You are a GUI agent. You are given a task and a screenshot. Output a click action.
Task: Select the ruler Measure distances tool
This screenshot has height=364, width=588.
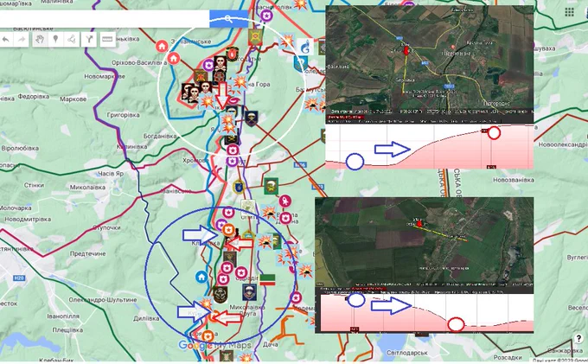pyautogui.click(x=107, y=40)
